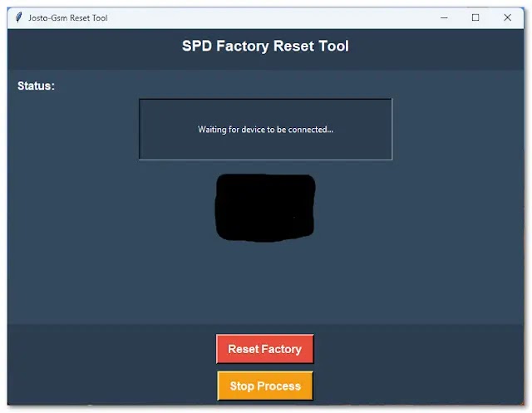Click the 'Status:' label
This screenshot has width=532, height=413.
tap(36, 86)
